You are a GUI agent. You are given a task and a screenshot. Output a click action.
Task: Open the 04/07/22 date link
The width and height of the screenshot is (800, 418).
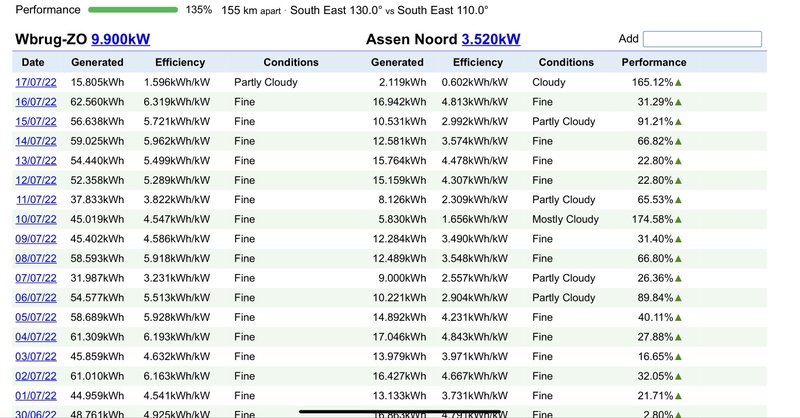pos(36,337)
